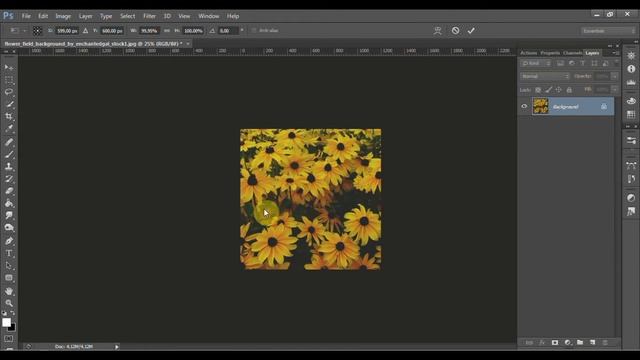Select the Dodge tool

point(9,228)
